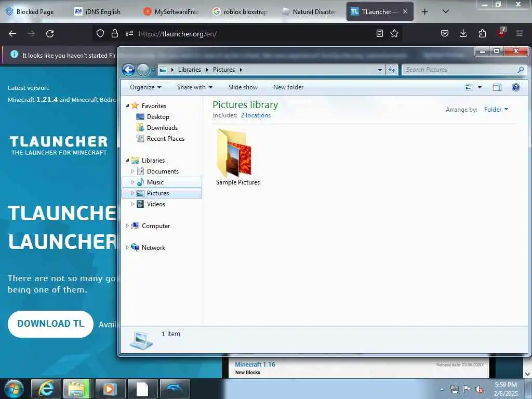Screen dimensions: 532x399
Task: Open a new browser tab
Action: 424,12
